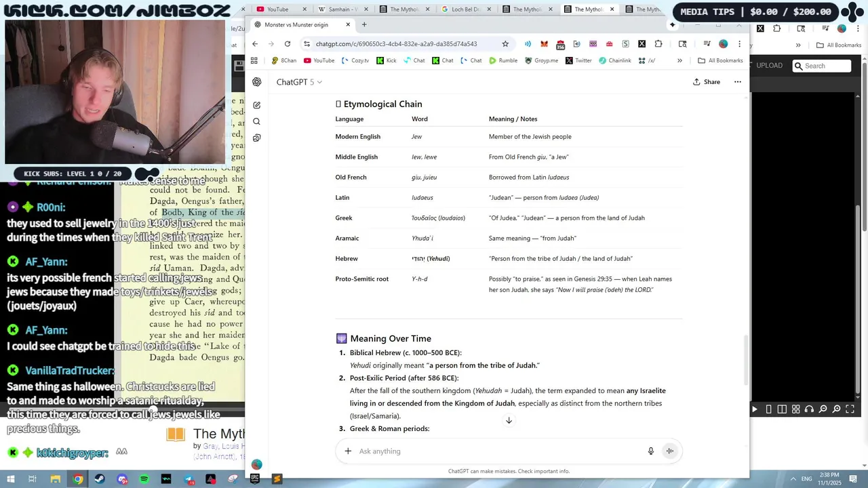Open the Groyp.me bookmark
This screenshot has height=488, width=868.
pos(541,60)
